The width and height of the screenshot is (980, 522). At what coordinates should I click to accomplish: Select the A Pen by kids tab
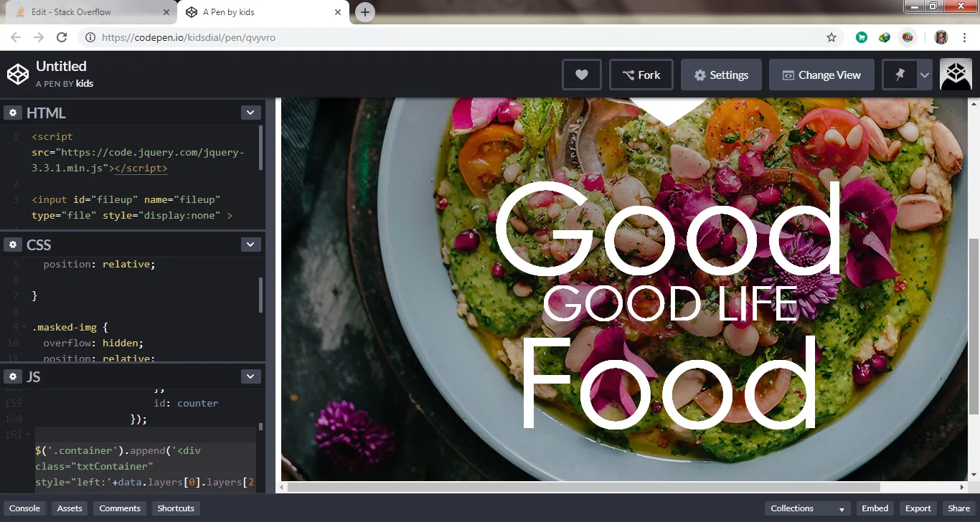point(263,12)
